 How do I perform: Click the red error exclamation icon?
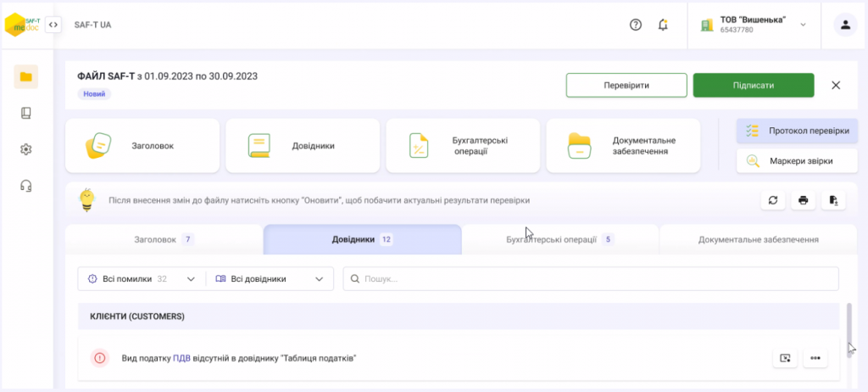100,358
